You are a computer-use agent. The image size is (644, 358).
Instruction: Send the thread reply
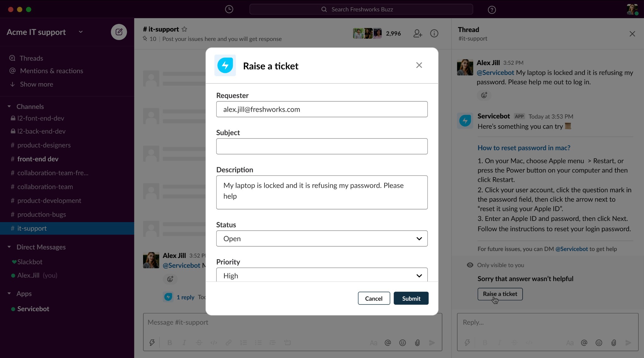628,343
